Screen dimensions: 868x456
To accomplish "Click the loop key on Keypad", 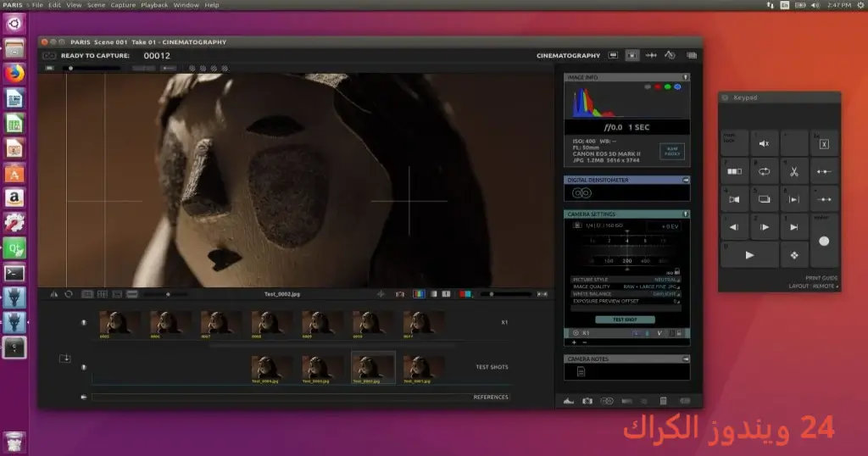I will [x=764, y=171].
